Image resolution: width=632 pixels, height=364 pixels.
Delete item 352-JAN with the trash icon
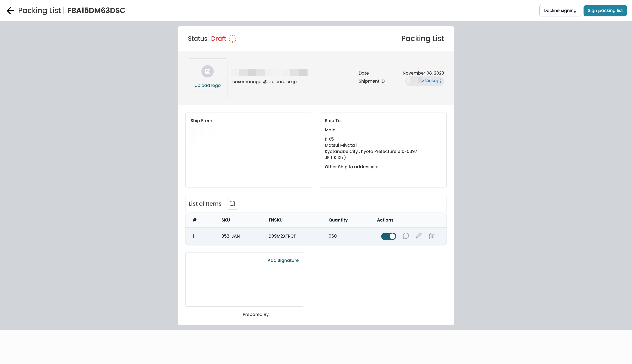tap(432, 236)
